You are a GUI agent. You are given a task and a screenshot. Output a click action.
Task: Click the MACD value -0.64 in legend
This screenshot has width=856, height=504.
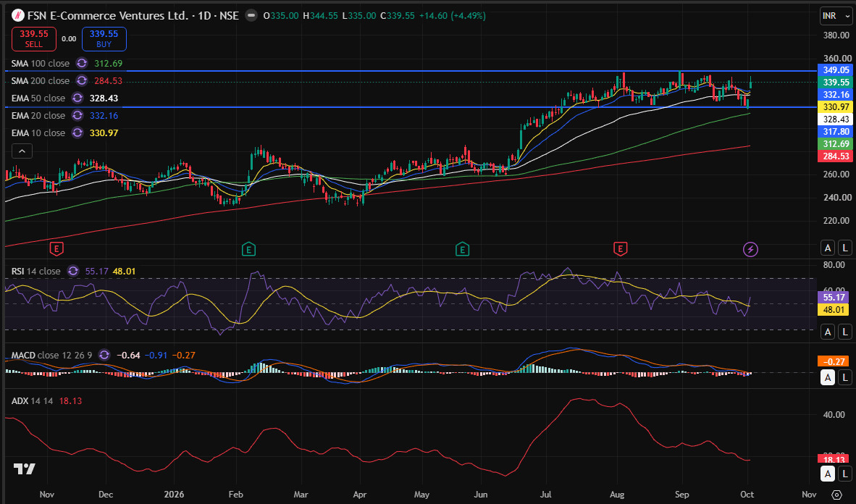(x=128, y=355)
